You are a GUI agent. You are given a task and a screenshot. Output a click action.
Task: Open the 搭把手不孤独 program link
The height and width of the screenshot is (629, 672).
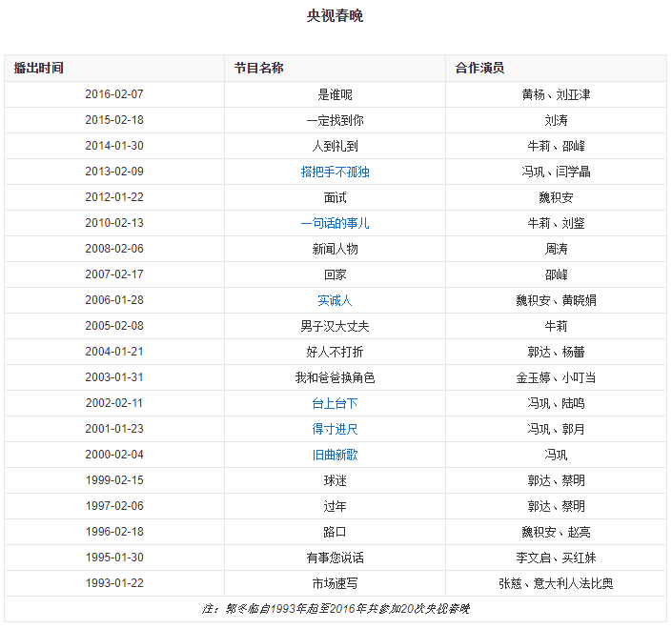335,172
